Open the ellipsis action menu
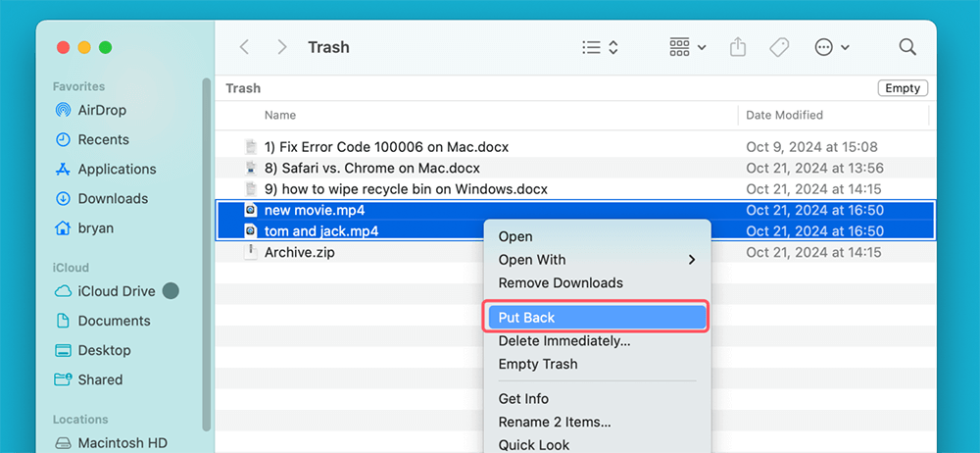Screen dimensions: 980x453 point(832,47)
